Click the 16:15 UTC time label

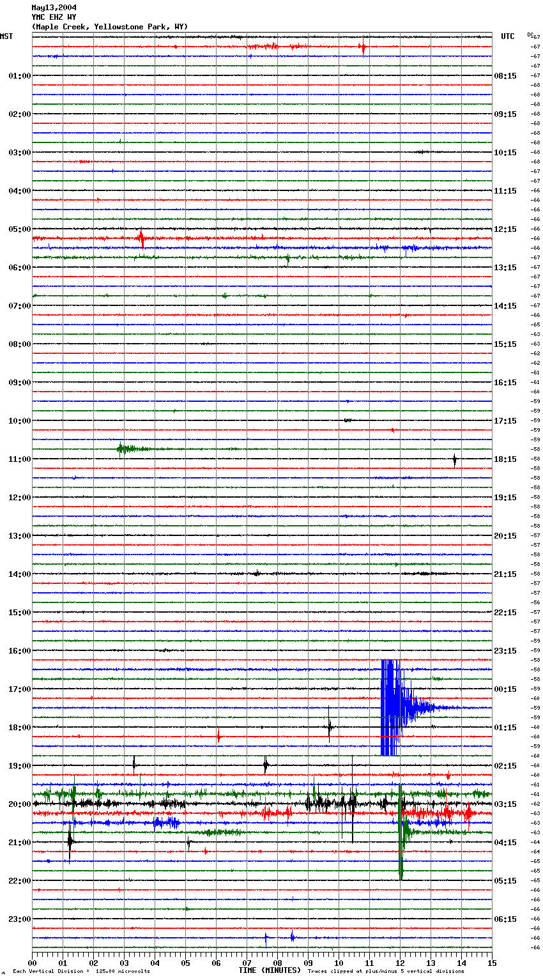[505, 383]
